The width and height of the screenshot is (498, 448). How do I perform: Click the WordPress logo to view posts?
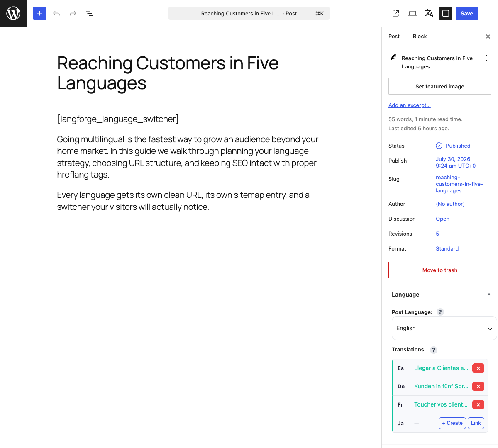[13, 13]
